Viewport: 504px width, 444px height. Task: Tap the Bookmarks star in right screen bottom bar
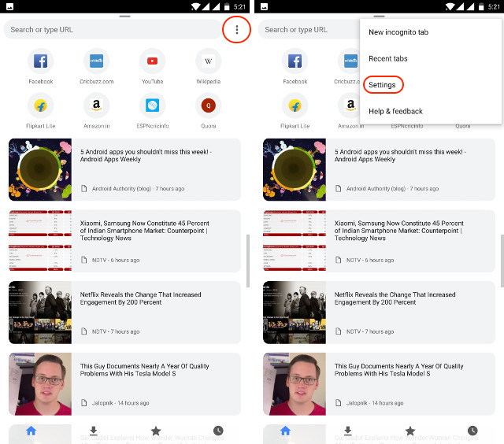point(410,431)
